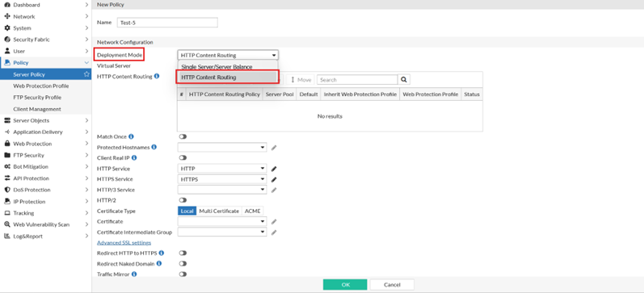This screenshot has width=644, height=293.
Task: Click the Web Protection lock icon
Action: click(6, 144)
